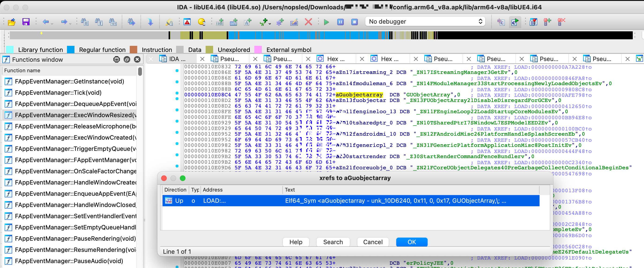Select FAppEventManager::Tick(void) in functions list
The image size is (644, 268).
pyautogui.click(x=58, y=93)
